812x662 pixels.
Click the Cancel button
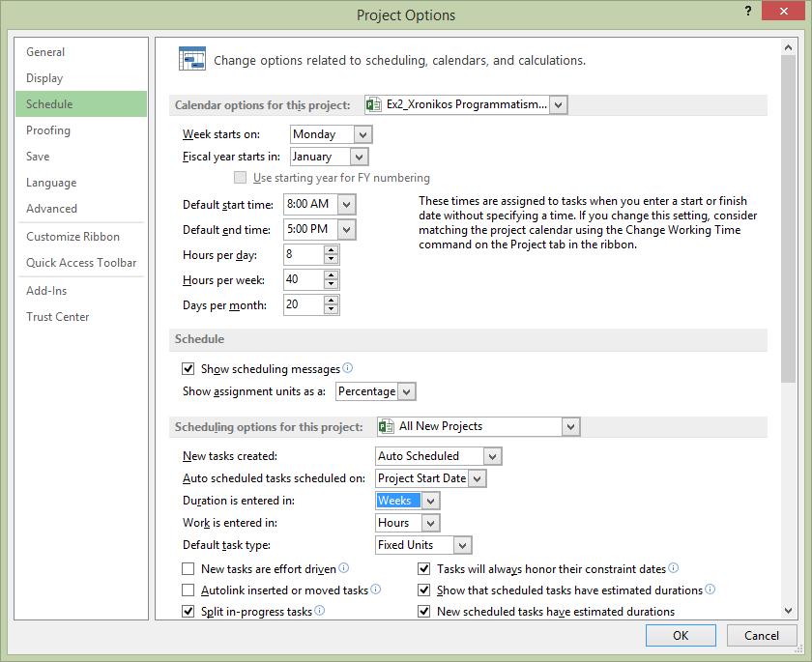click(x=762, y=636)
